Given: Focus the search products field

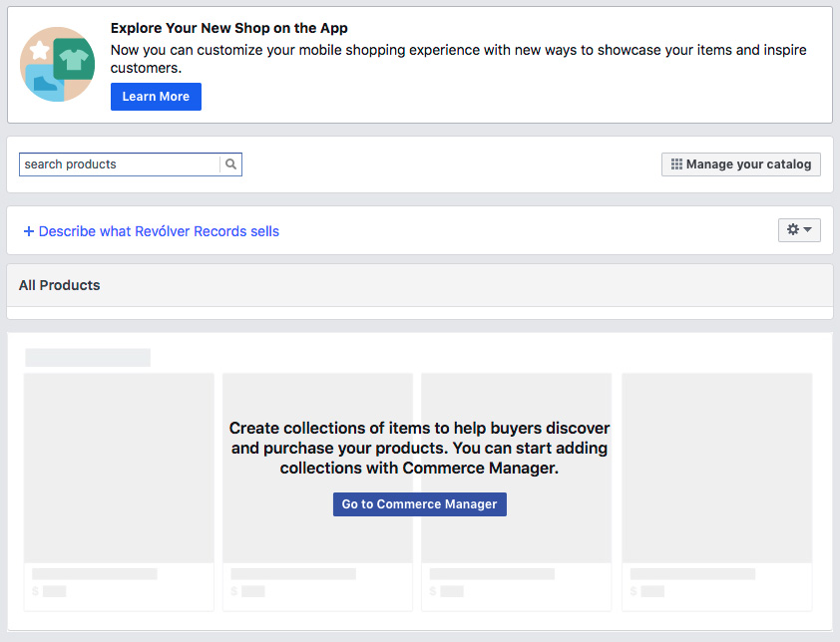Looking at the screenshot, I should pos(120,163).
